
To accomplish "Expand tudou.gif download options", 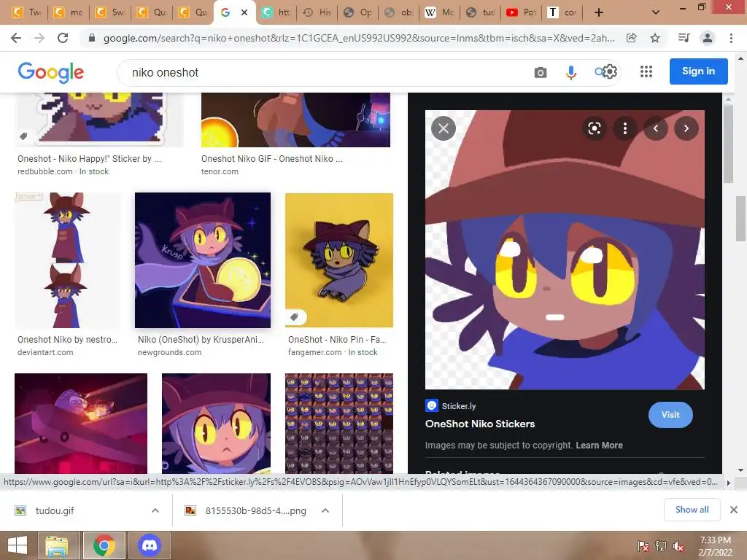I will pos(155,510).
